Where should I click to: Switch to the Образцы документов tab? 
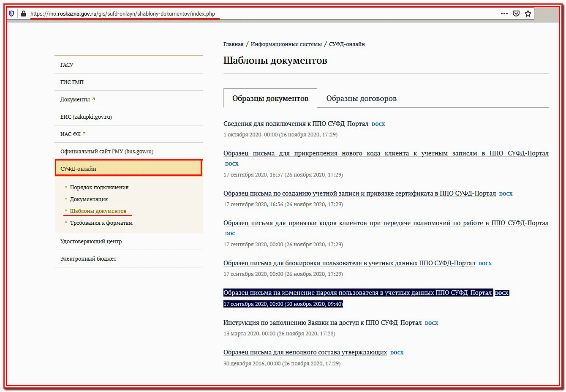pyautogui.click(x=270, y=98)
